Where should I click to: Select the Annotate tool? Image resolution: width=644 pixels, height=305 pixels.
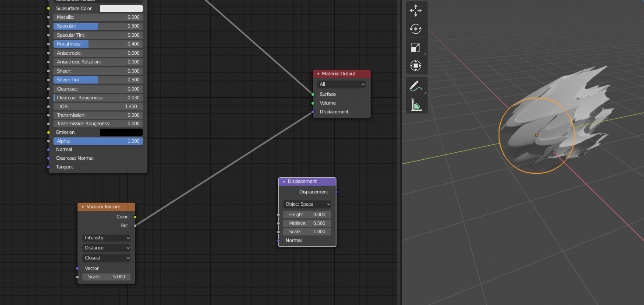416,86
